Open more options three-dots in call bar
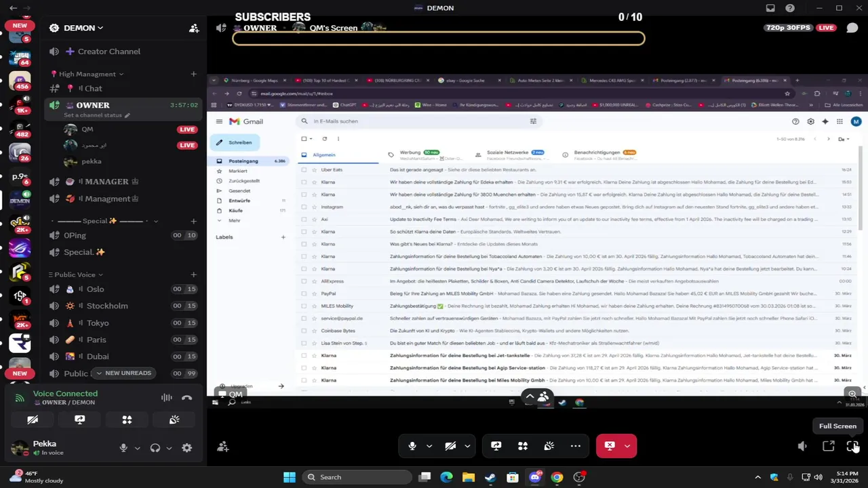The height and width of the screenshot is (488, 868). [576, 446]
